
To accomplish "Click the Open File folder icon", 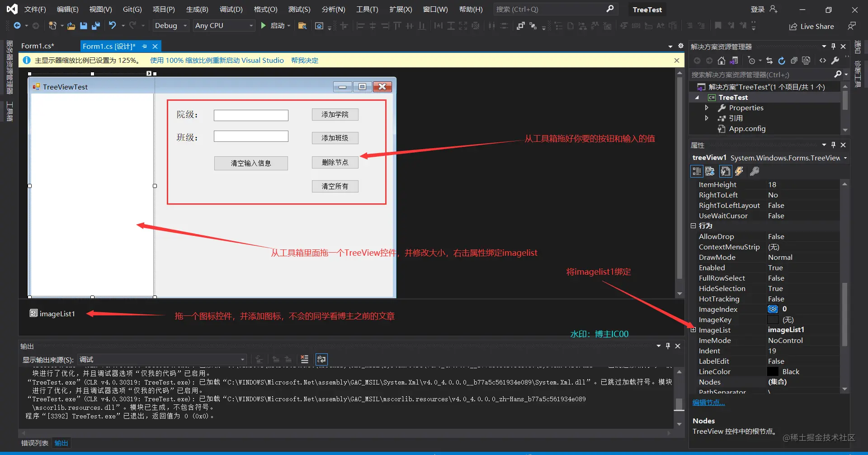I will pyautogui.click(x=71, y=26).
